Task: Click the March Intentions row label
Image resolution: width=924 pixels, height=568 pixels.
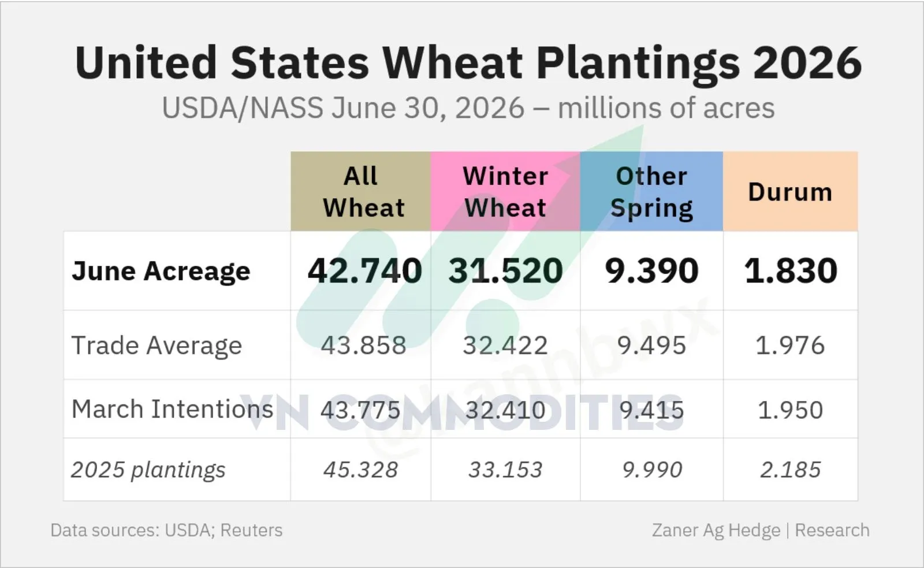Action: (x=172, y=409)
